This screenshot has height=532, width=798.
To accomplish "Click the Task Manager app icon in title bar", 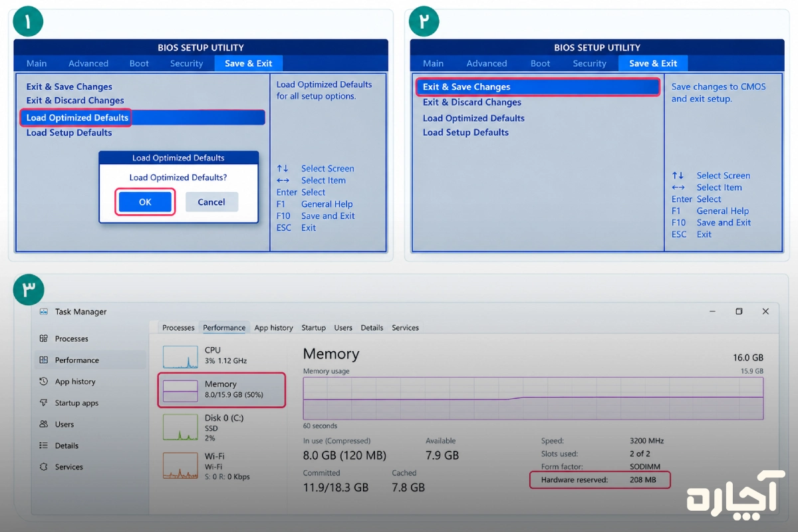I will coord(44,311).
